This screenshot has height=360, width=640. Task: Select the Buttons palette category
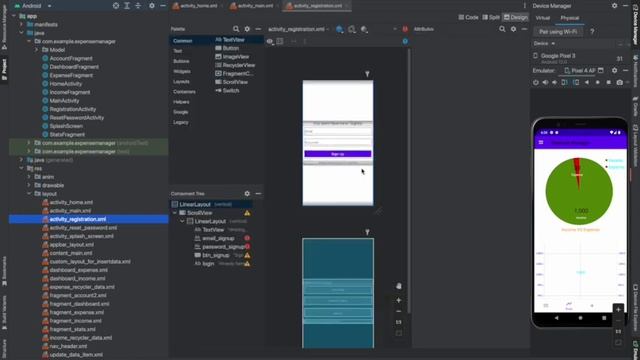pyautogui.click(x=181, y=61)
